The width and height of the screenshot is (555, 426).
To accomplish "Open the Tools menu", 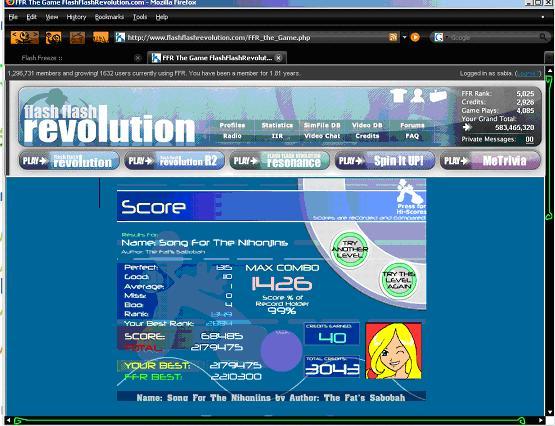I will pyautogui.click(x=140, y=17).
